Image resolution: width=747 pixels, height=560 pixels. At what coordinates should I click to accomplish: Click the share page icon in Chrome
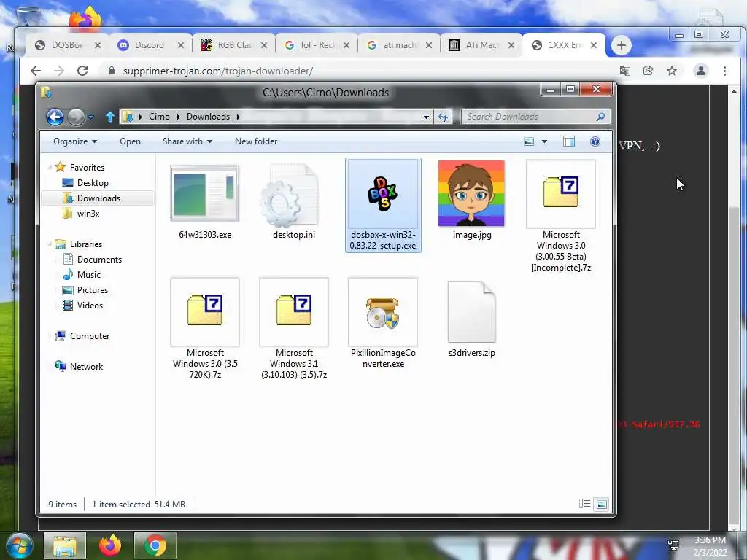tap(648, 71)
